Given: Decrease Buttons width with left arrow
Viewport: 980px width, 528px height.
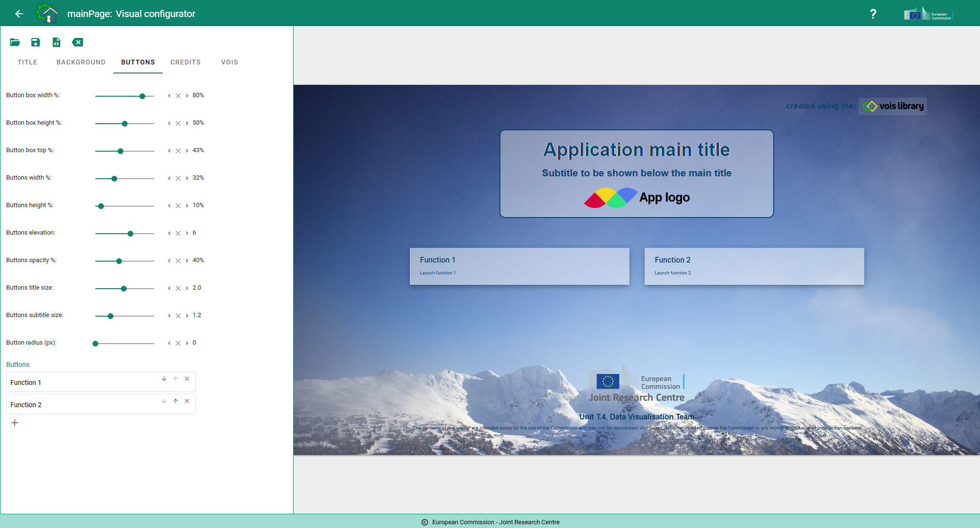Looking at the screenshot, I should tap(169, 178).
